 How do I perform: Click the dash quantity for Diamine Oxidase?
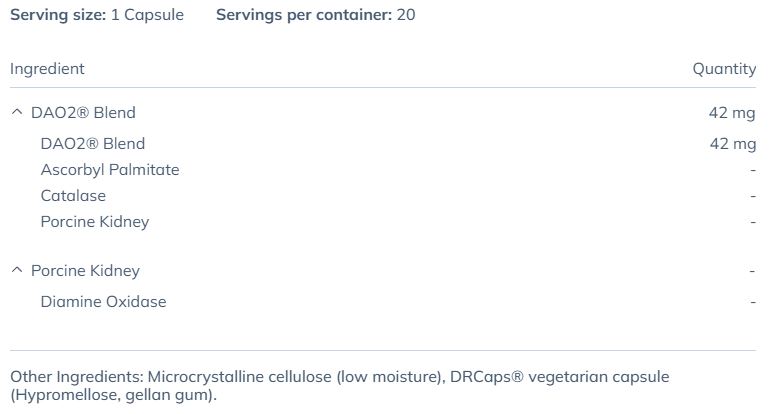752,302
